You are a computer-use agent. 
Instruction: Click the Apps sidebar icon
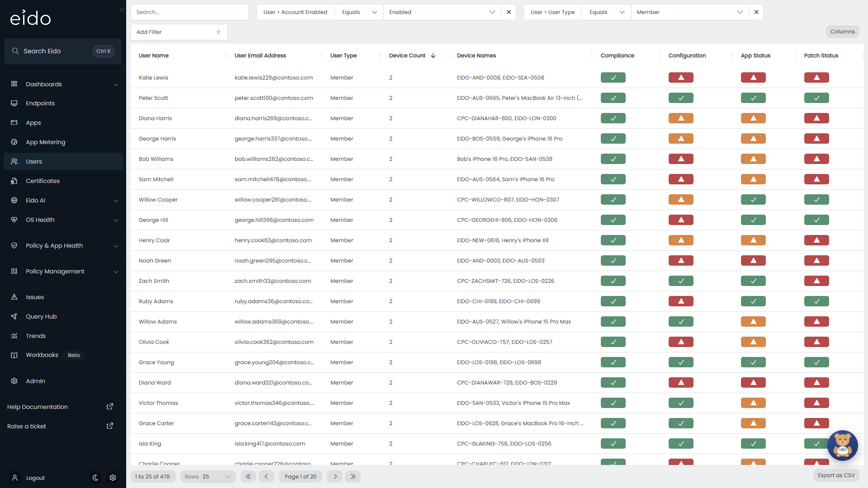pos(14,123)
